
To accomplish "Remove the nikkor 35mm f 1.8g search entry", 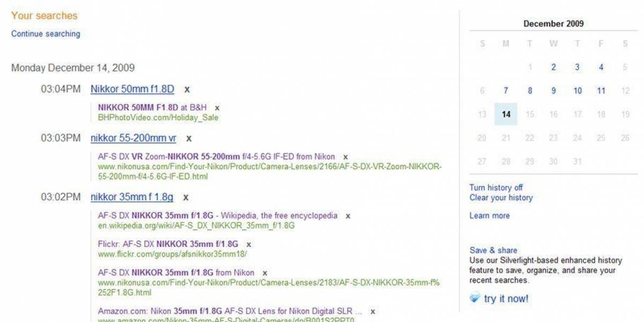I will pos(186,197).
